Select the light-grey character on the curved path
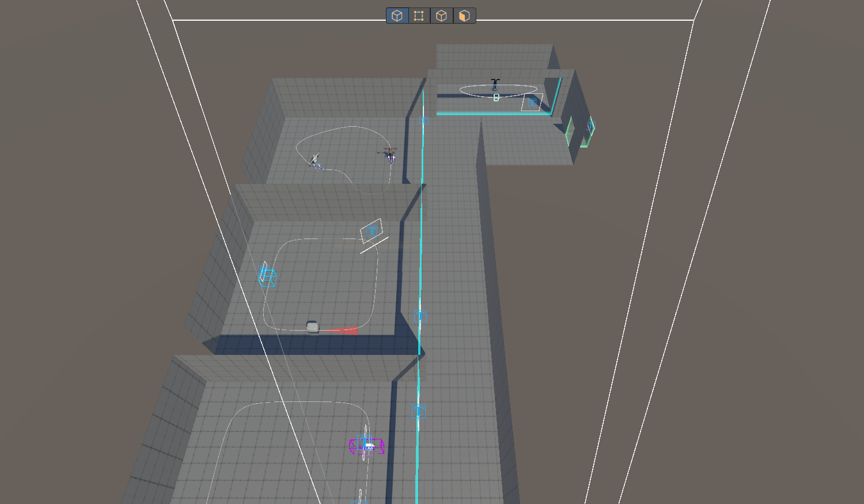The height and width of the screenshot is (504, 864). (314, 160)
